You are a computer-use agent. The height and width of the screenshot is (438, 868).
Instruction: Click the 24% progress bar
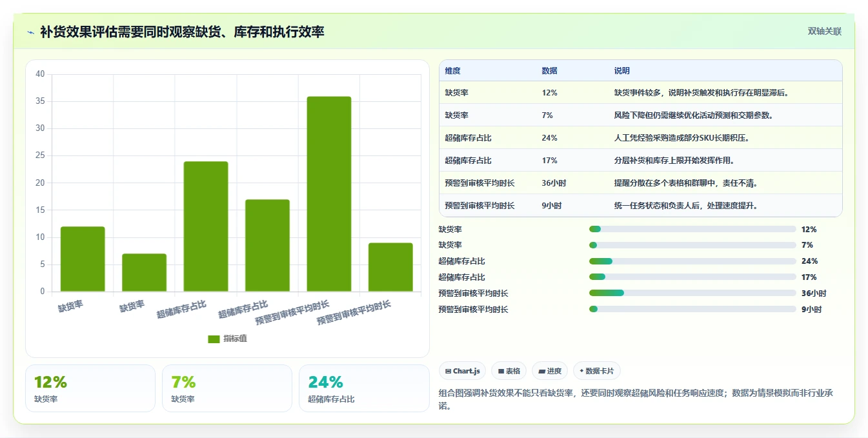pyautogui.click(x=692, y=261)
